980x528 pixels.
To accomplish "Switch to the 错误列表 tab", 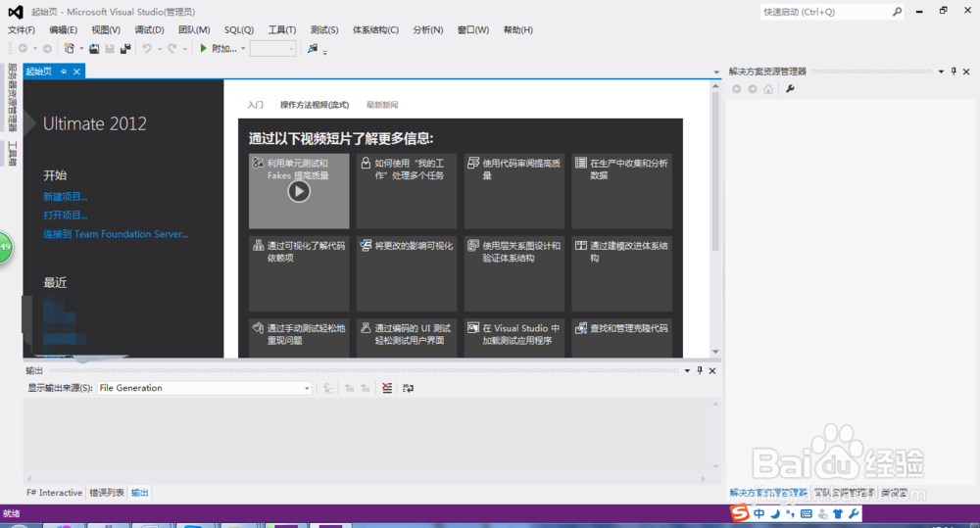I will coord(106,493).
